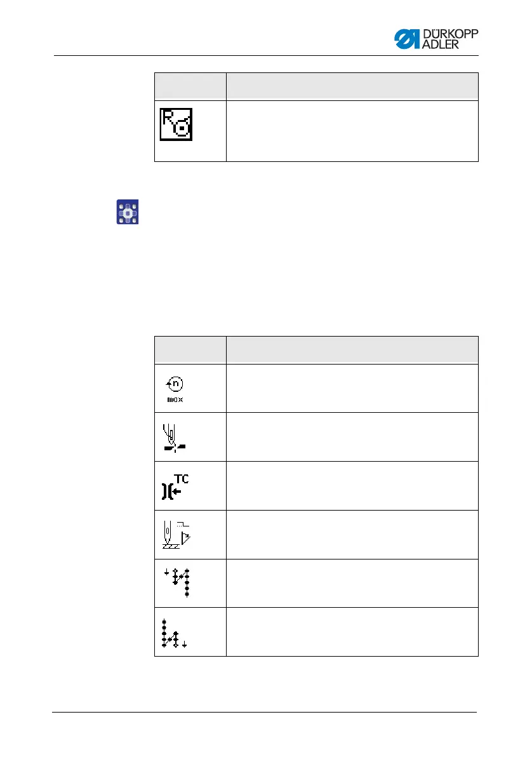Click gray header cell above n max icon
The image size is (532, 757).
pos(190,350)
